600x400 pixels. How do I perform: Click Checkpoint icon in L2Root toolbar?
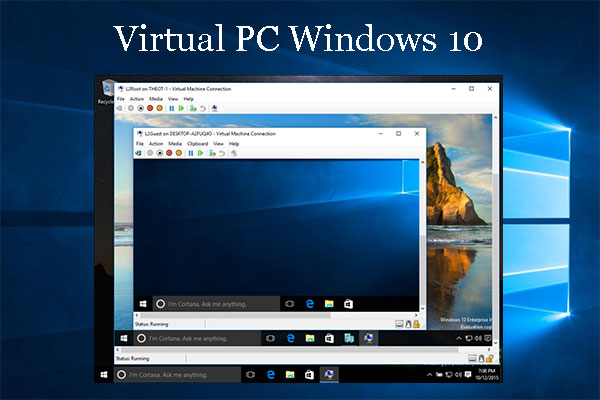click(193, 108)
